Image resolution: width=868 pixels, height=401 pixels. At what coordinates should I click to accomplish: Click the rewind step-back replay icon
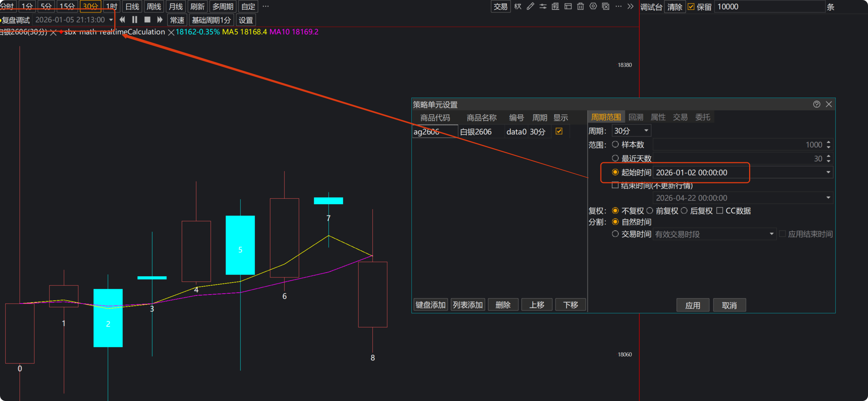[x=122, y=20]
